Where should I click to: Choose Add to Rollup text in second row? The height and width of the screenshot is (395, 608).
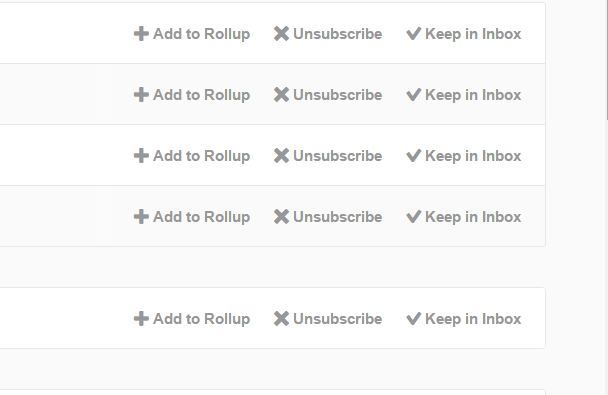click(x=201, y=95)
